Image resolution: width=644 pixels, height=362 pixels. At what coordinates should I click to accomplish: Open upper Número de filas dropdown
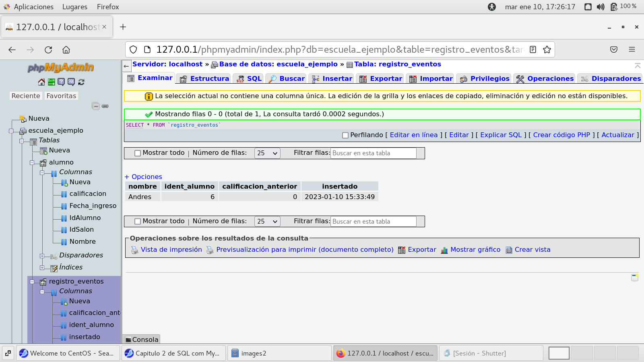click(x=267, y=153)
